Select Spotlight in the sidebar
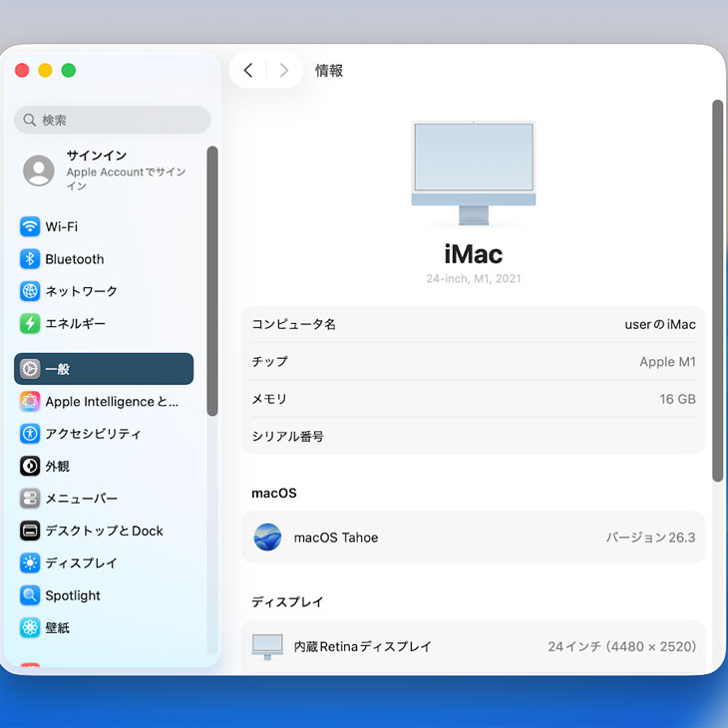The width and height of the screenshot is (728, 728). click(x=73, y=595)
